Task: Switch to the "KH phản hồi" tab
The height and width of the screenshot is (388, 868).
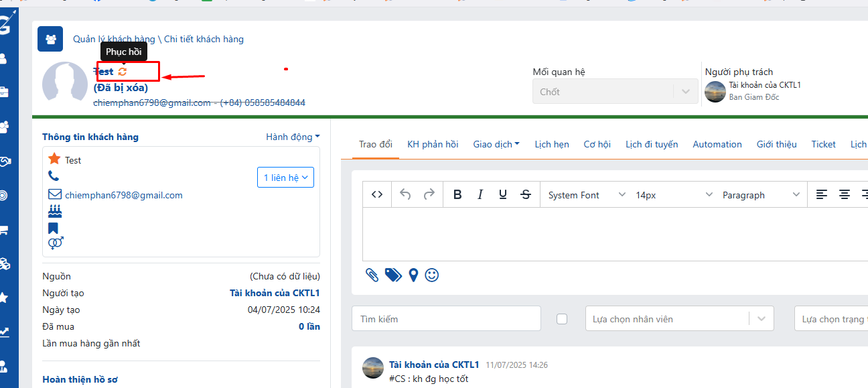Action: pos(433,144)
